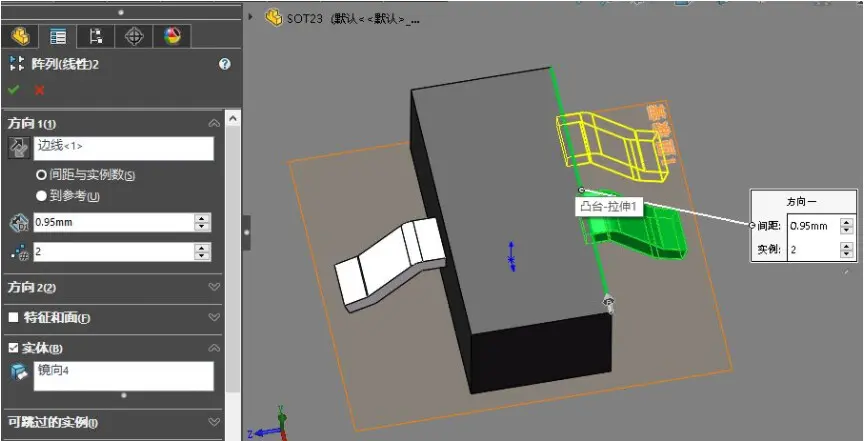Switch to the PropertyManager tab

57,37
